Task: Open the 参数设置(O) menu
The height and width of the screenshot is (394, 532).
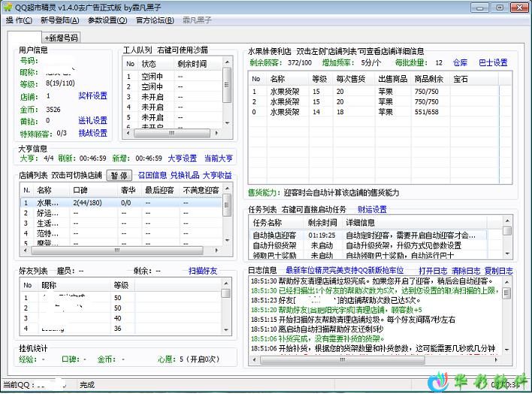Action: click(x=107, y=20)
